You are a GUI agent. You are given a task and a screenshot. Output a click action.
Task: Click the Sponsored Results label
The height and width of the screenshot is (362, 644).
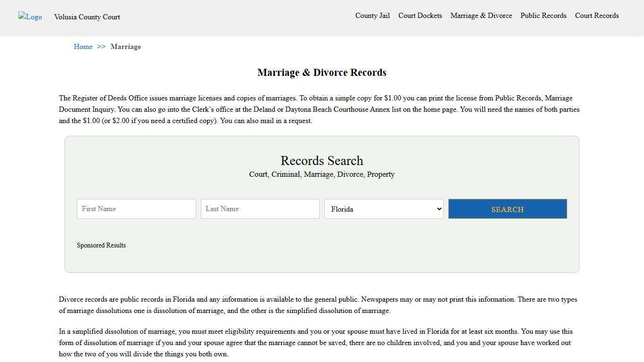[x=101, y=245]
